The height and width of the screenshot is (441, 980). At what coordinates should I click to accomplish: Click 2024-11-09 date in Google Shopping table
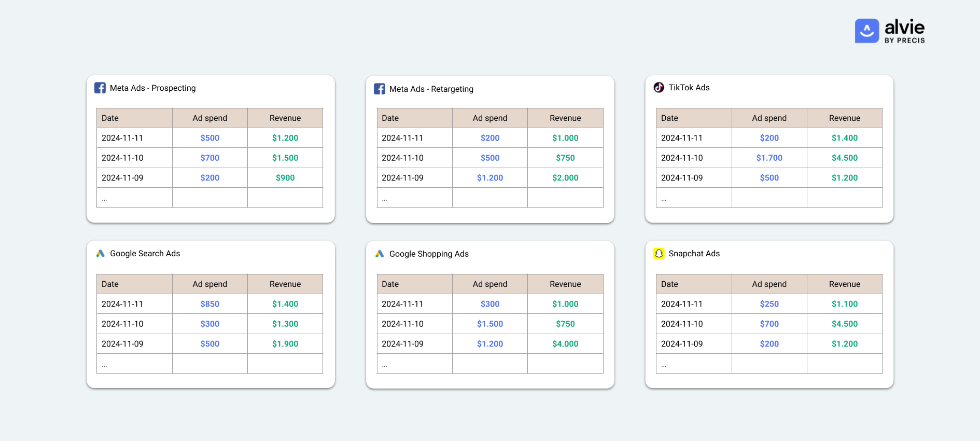click(x=402, y=343)
